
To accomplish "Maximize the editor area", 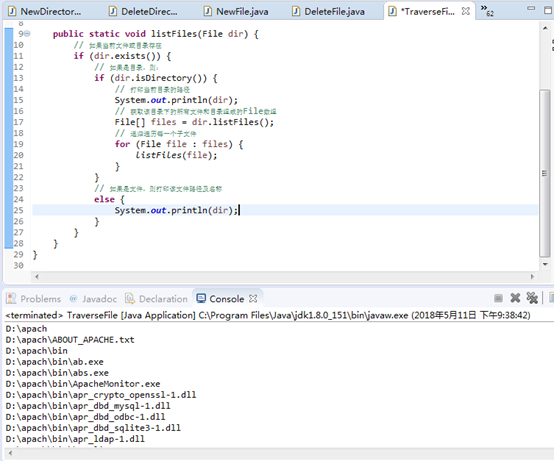I will (548, 10).
